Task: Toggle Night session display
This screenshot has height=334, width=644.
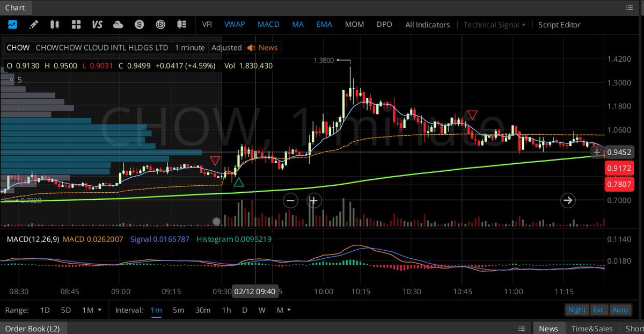Action: (577, 310)
